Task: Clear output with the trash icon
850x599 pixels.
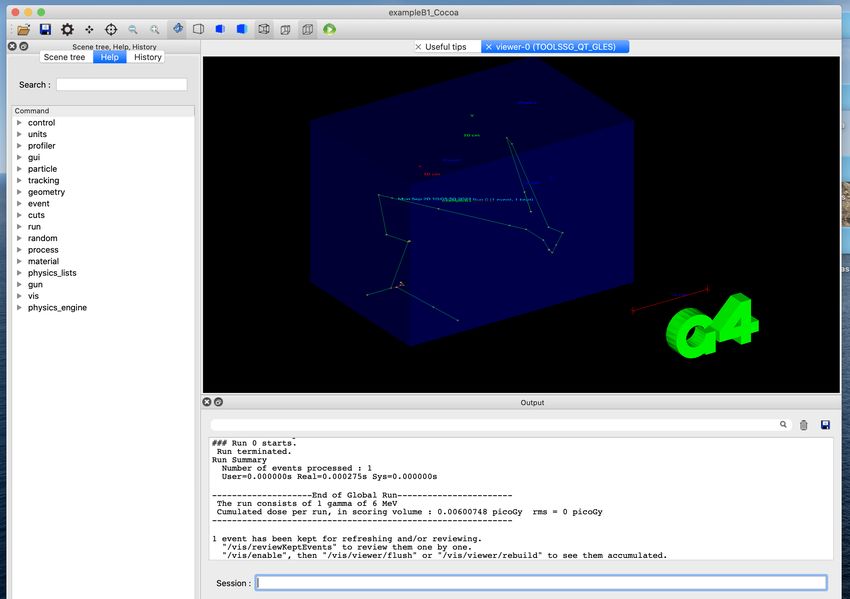Action: click(x=803, y=425)
